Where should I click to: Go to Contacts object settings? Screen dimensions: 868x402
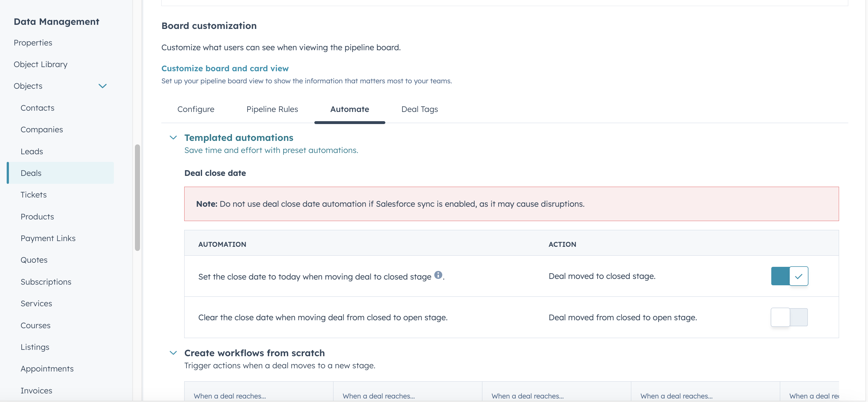[37, 108]
